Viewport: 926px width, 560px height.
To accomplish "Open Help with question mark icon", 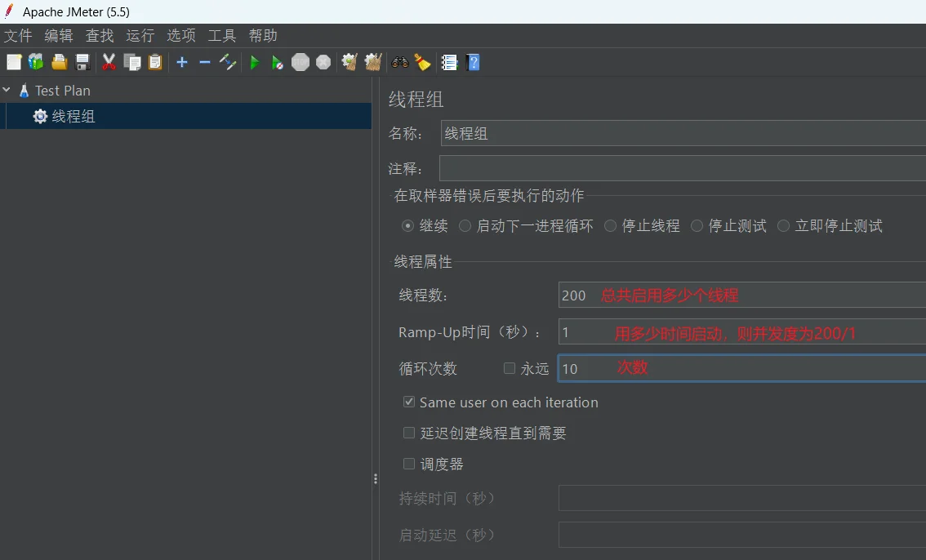I will click(473, 62).
